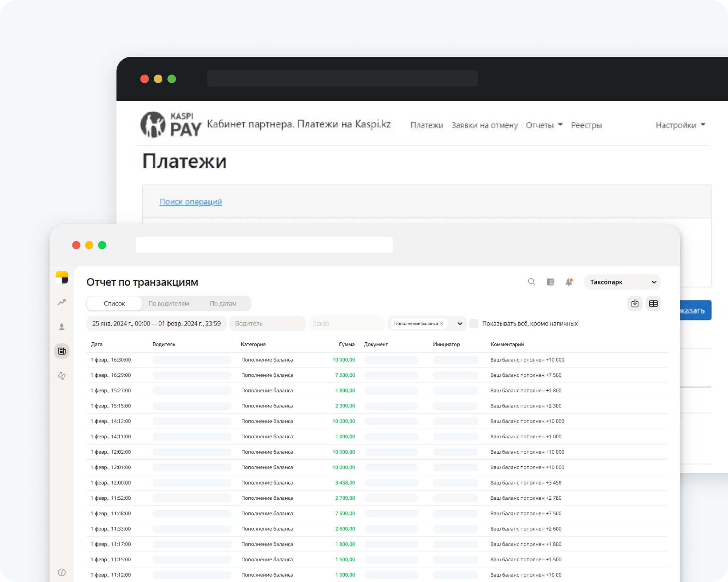Open the 'Настройки' dropdown menu
This screenshot has width=728, height=582.
coord(680,125)
